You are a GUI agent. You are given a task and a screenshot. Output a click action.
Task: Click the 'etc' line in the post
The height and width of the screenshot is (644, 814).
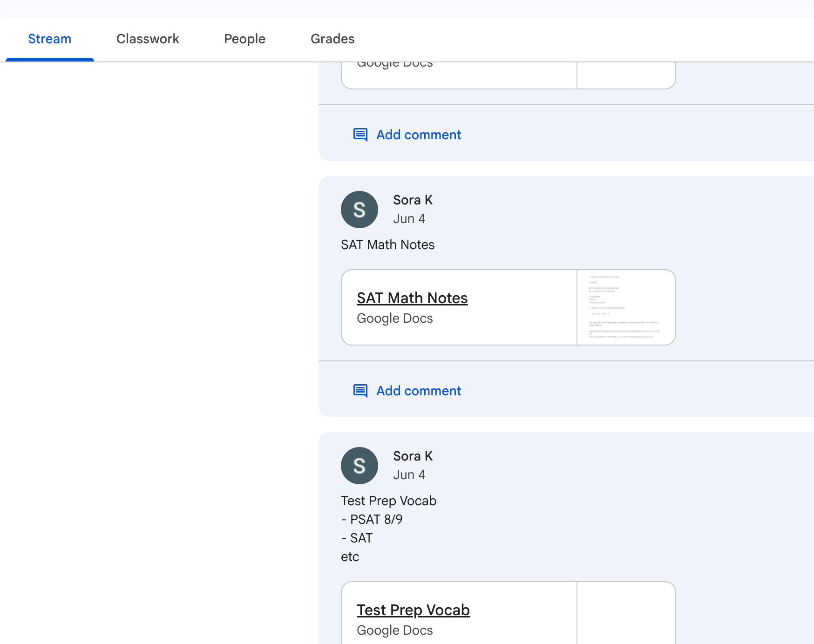click(x=350, y=557)
